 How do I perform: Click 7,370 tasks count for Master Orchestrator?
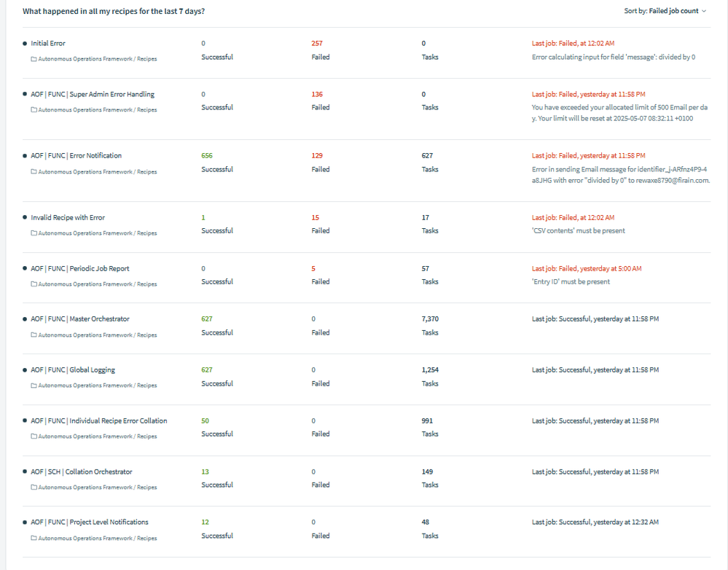[x=430, y=319]
